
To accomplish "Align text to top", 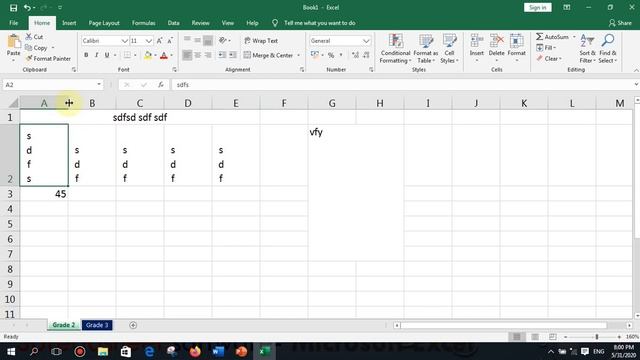I will (x=187, y=40).
